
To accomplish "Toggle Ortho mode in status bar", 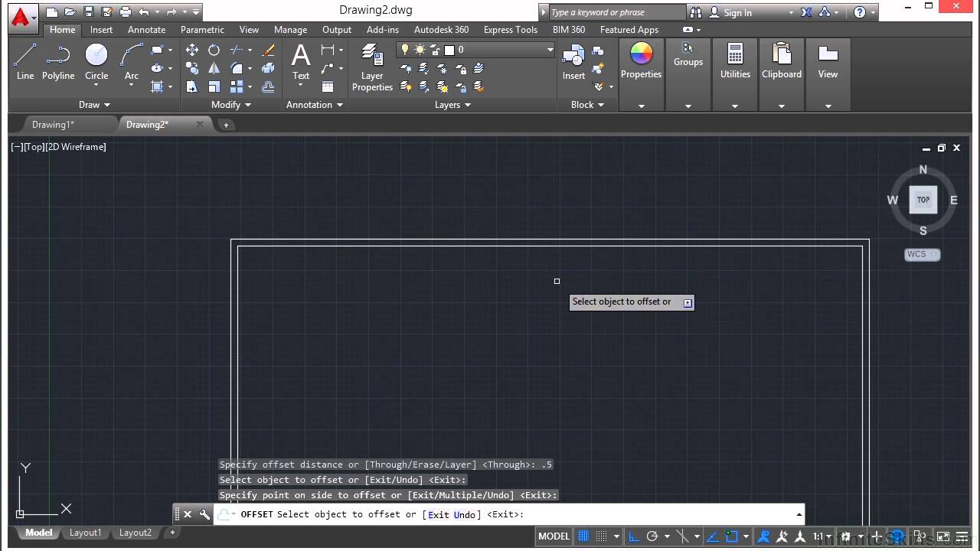I will 633,536.
